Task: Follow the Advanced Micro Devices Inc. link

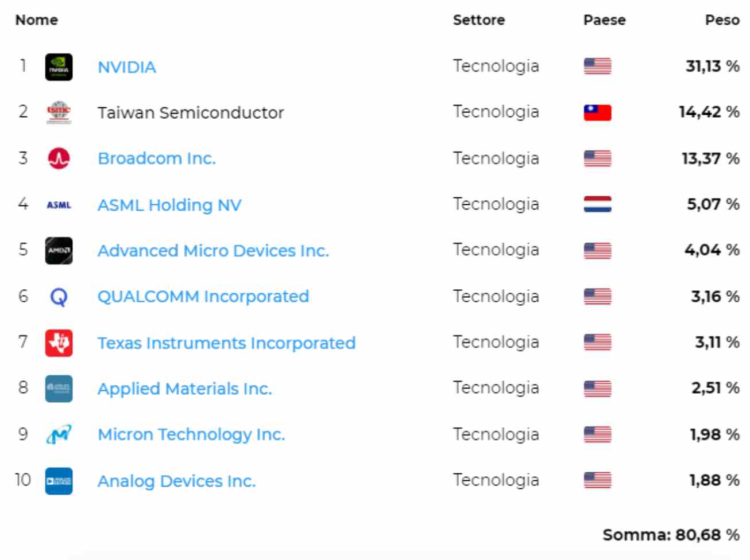Action: (213, 251)
